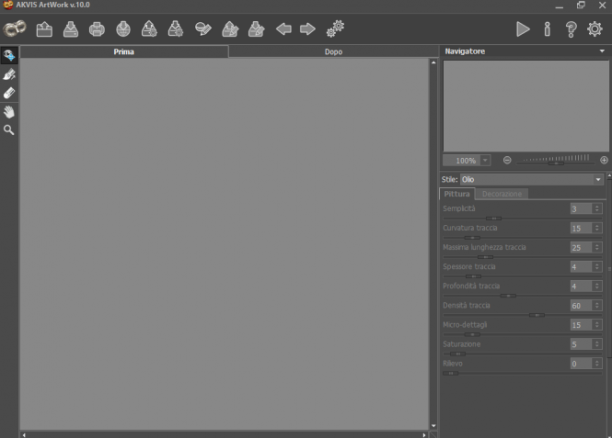
Task: Zoom in with the plus icon in Navigatore
Action: (x=604, y=160)
